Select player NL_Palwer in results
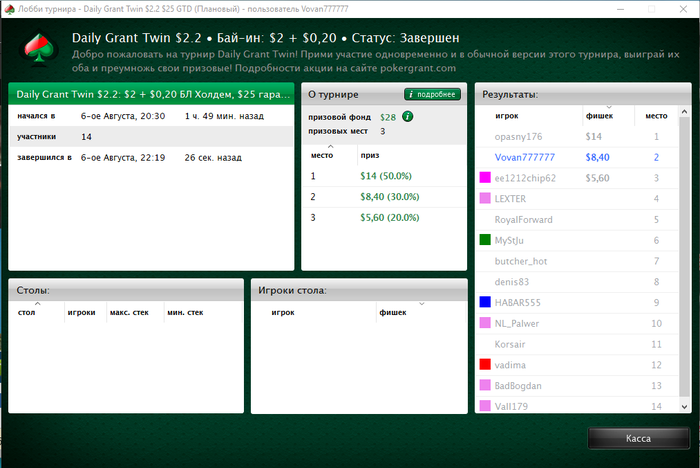The image size is (700, 468). (517, 323)
